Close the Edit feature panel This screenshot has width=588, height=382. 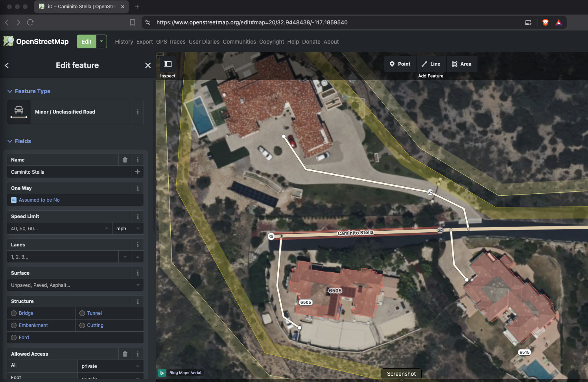pyautogui.click(x=148, y=66)
